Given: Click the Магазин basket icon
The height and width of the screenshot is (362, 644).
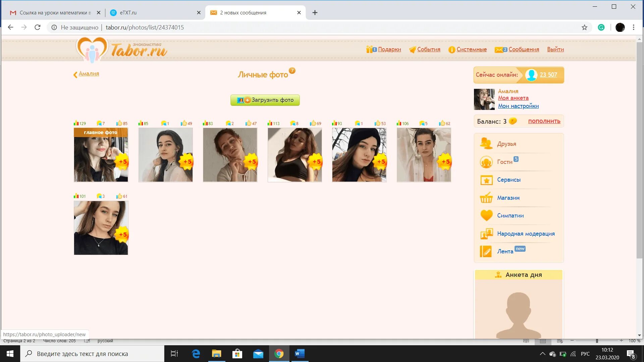Looking at the screenshot, I should [x=486, y=198].
